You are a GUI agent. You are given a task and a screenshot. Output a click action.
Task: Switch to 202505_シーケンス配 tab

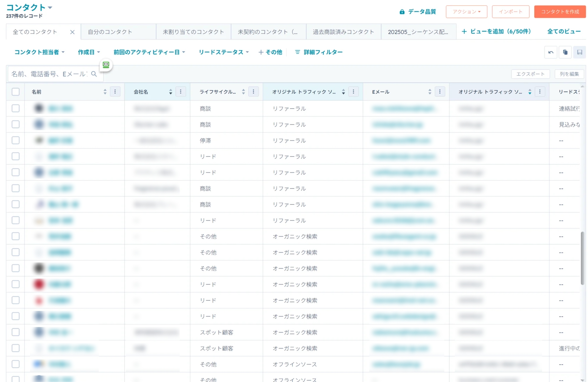418,32
